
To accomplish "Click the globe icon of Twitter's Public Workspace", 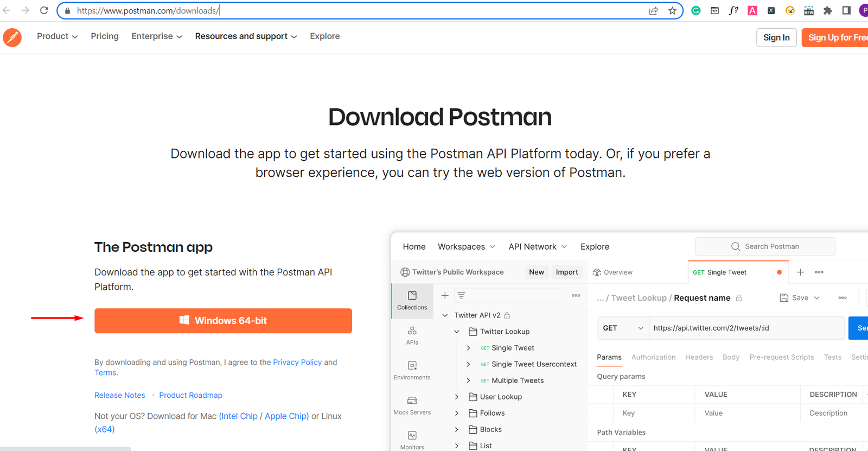I will 405,272.
